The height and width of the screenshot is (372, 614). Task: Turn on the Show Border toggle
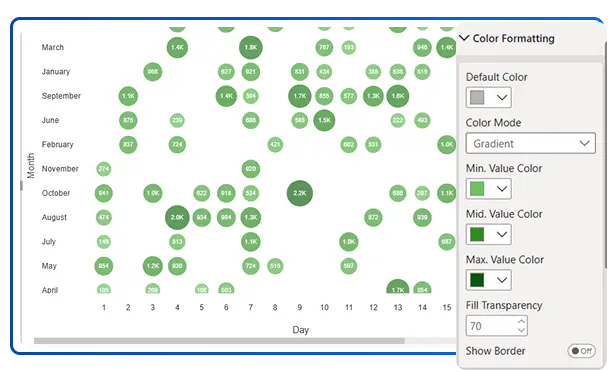(581, 351)
